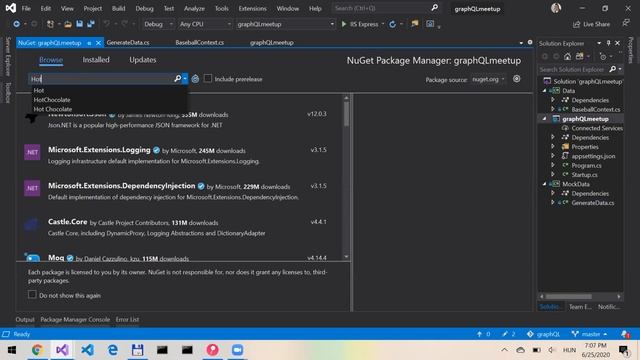
Task: Pin the Solution Explorer panel
Action: coord(608,43)
